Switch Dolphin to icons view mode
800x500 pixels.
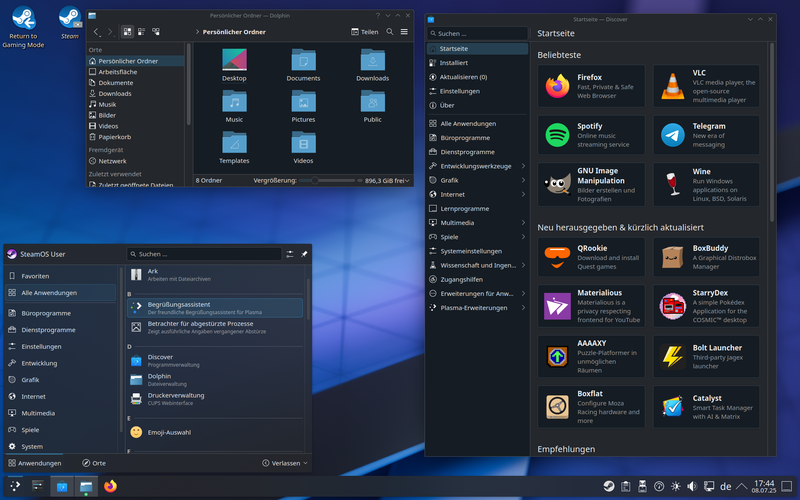(127, 32)
